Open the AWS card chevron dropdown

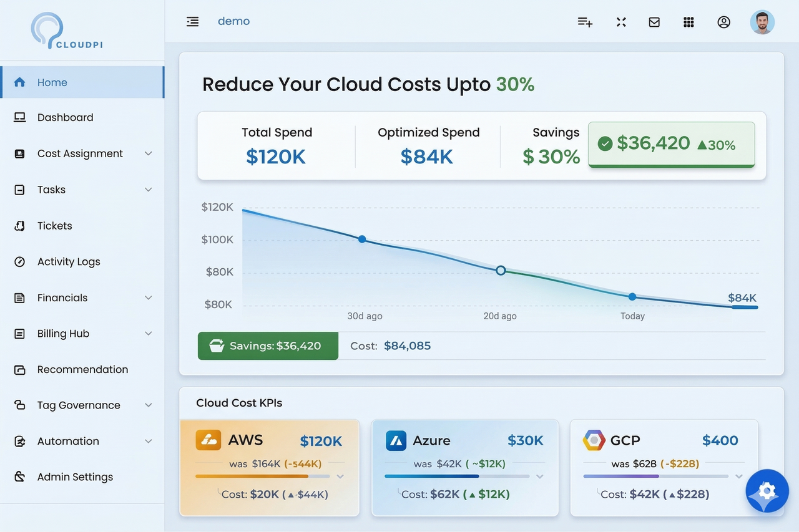tap(340, 476)
